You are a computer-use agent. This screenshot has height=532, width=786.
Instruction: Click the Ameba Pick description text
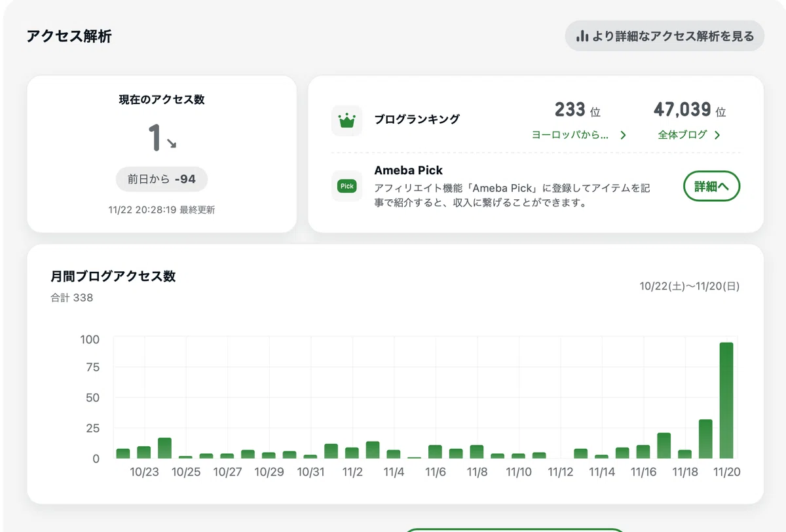pos(512,195)
